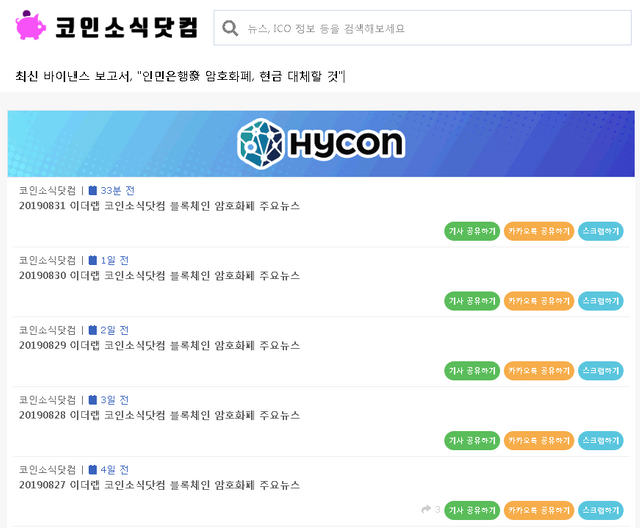Click 기사 공유하기 for the 20190831 article
Image resolution: width=640 pixels, height=528 pixels.
point(472,231)
